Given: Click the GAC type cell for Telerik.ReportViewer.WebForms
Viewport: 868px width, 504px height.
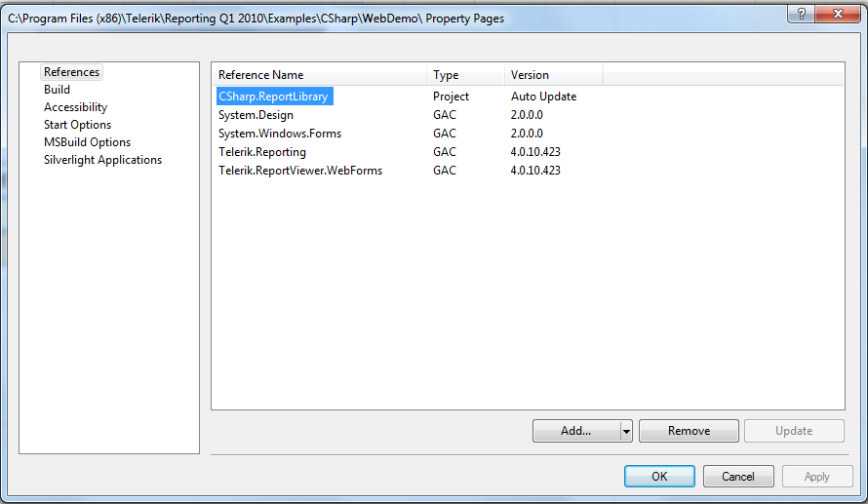Looking at the screenshot, I should 445,171.
